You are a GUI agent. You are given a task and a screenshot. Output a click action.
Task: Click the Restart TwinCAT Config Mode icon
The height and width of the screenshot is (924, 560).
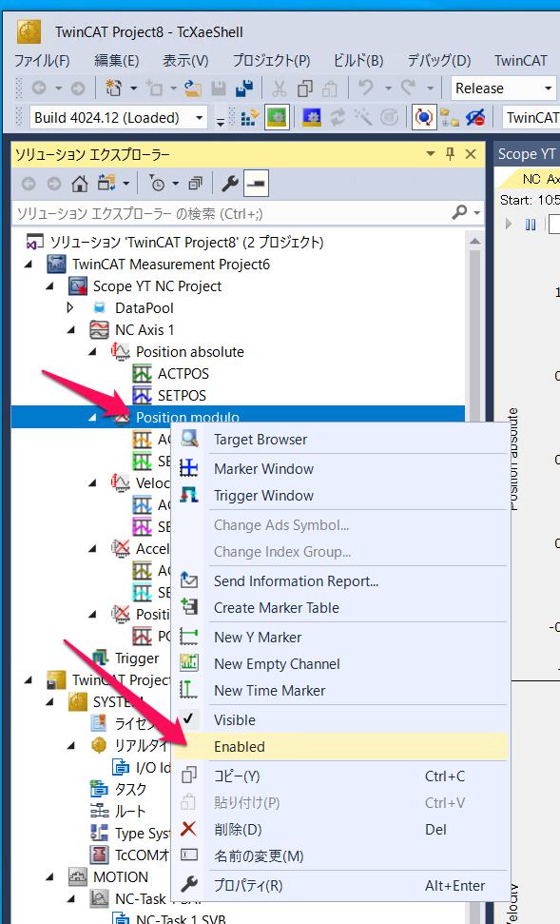click(312, 118)
